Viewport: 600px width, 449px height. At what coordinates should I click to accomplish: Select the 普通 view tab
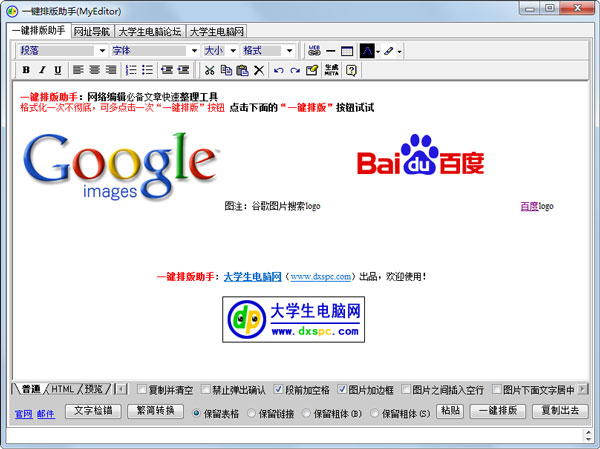click(31, 389)
